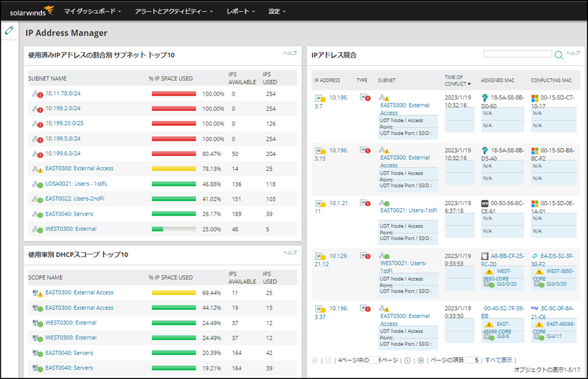The height and width of the screenshot is (379, 588).
Task: Click the items per page input field
Action: 473,360
